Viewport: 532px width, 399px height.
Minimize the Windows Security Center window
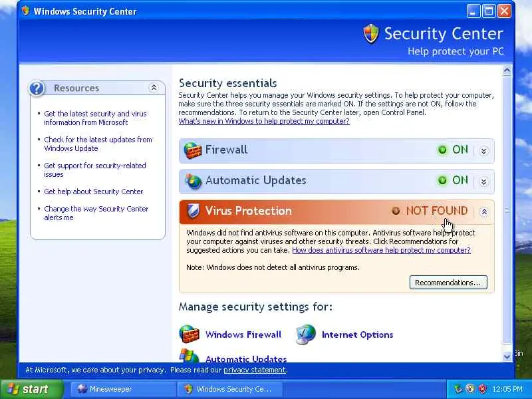coord(473,11)
